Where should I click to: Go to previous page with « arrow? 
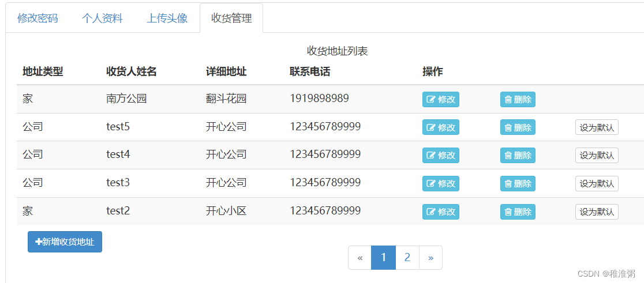(360, 258)
